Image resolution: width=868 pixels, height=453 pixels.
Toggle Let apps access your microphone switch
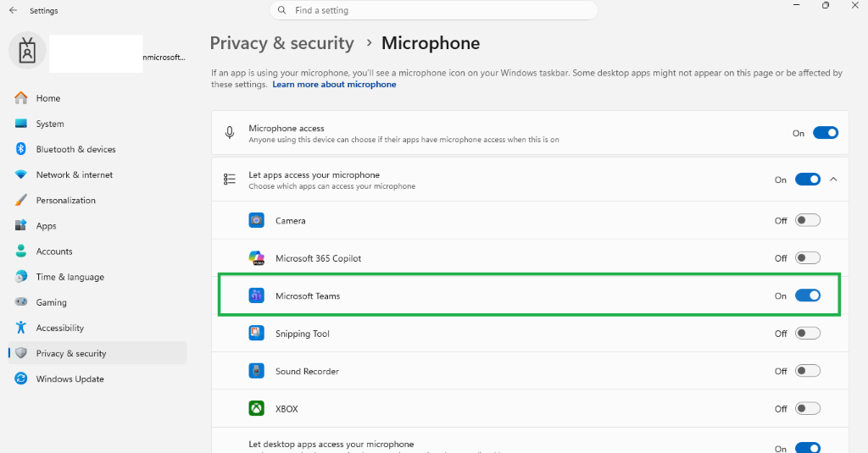click(808, 180)
